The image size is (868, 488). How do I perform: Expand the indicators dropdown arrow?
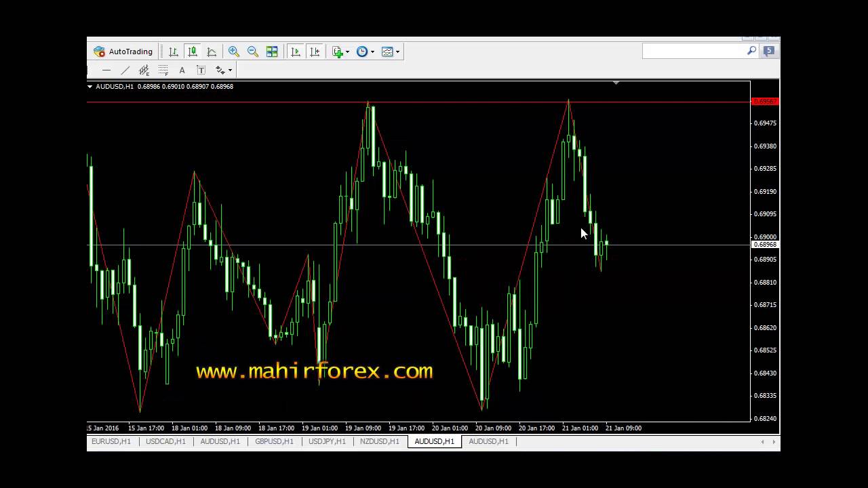coord(348,52)
